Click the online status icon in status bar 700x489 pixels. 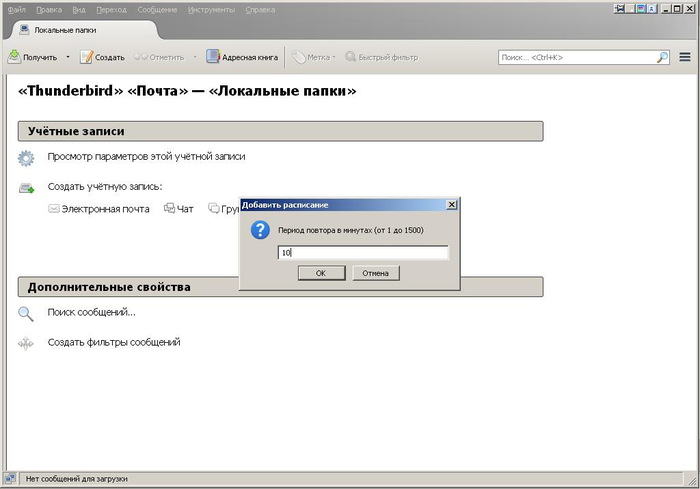10,479
